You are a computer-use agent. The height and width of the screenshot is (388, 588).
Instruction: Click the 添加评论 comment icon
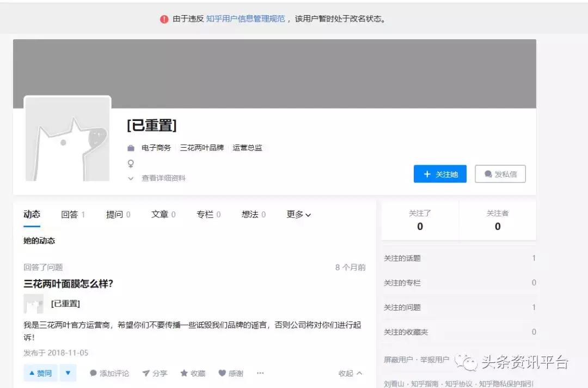tap(93, 373)
